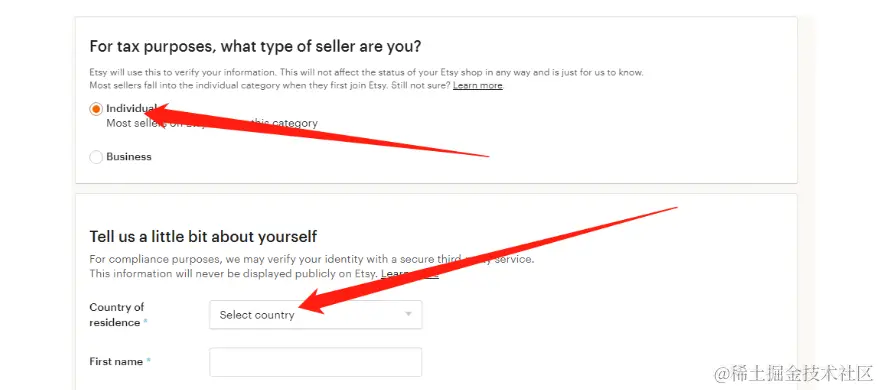880x390 pixels.
Task: Select the Individual seller radio button
Action: 96,109
